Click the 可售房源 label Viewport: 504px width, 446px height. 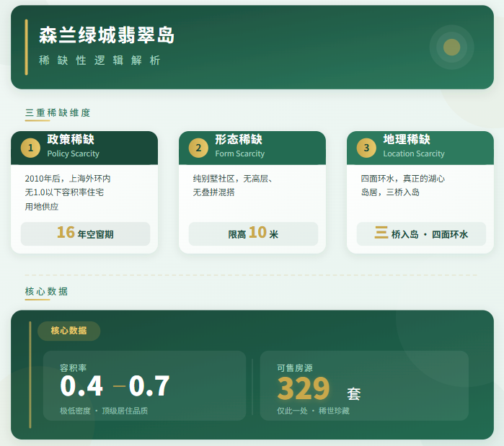click(x=295, y=368)
